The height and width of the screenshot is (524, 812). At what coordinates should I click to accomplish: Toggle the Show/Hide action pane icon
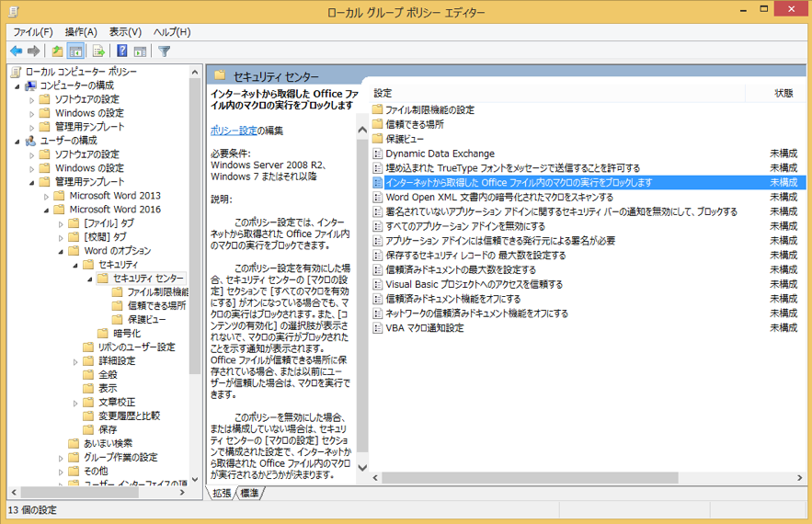(140, 51)
